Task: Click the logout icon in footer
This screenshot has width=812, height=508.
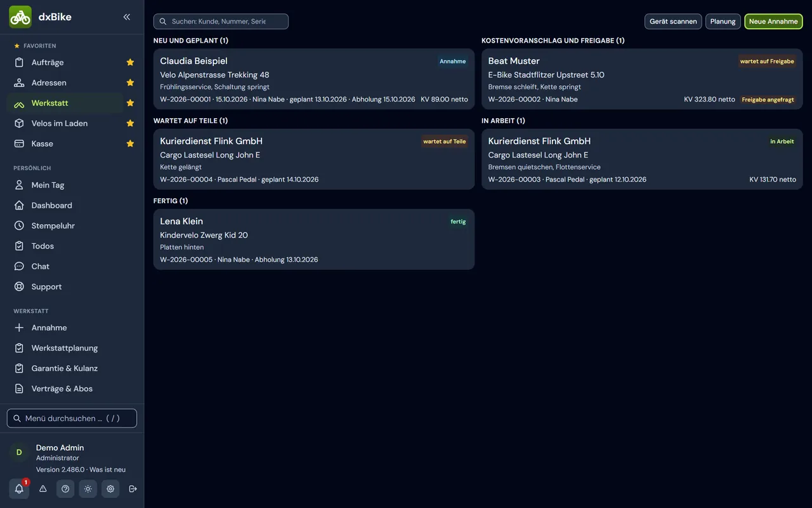Action: point(133,489)
